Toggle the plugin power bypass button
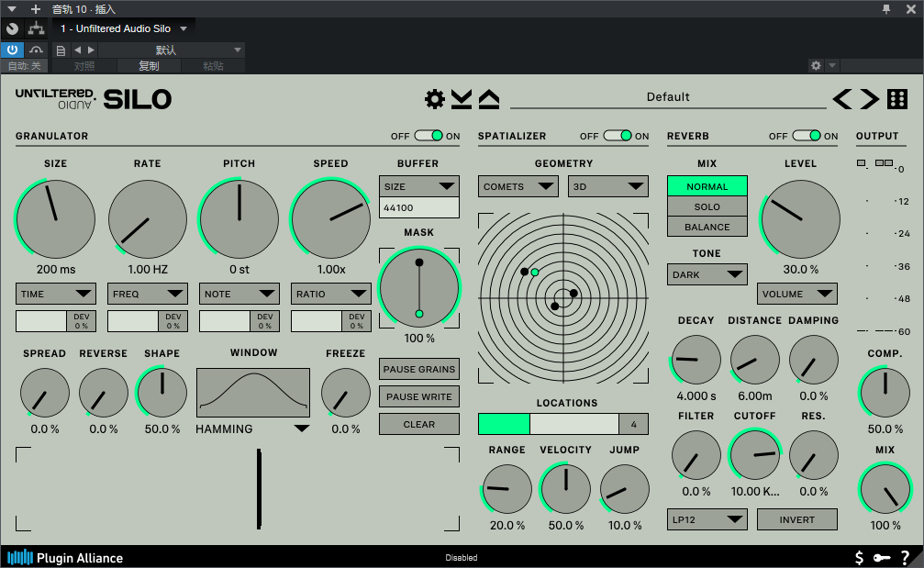 pos(12,50)
